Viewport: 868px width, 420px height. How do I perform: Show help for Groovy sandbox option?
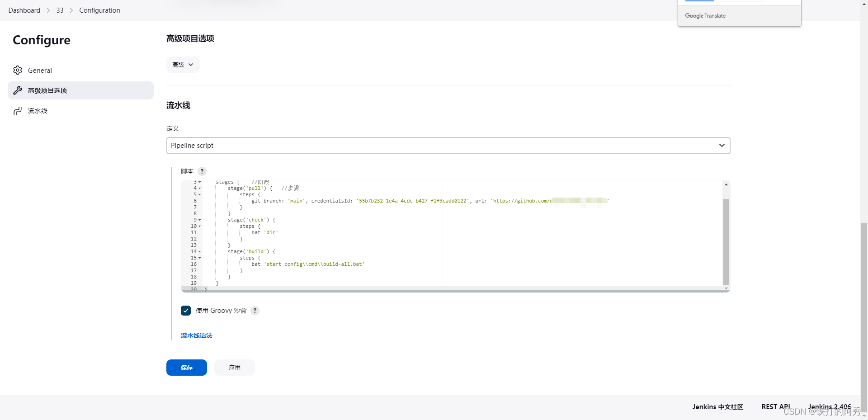255,311
